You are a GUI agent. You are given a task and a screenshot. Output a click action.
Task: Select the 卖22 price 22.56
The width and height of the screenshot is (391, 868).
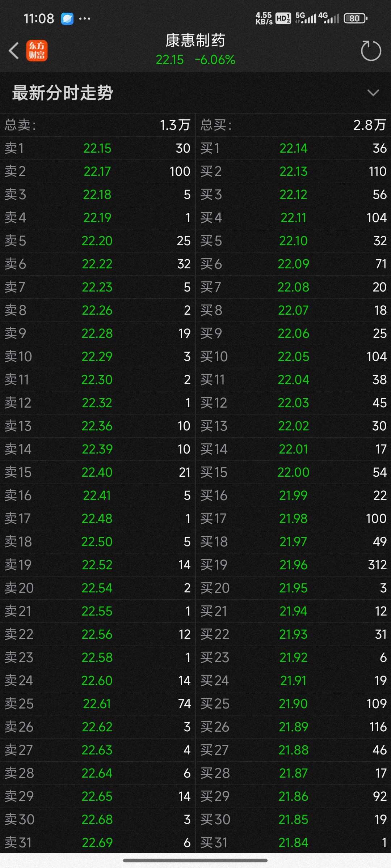pos(97,634)
